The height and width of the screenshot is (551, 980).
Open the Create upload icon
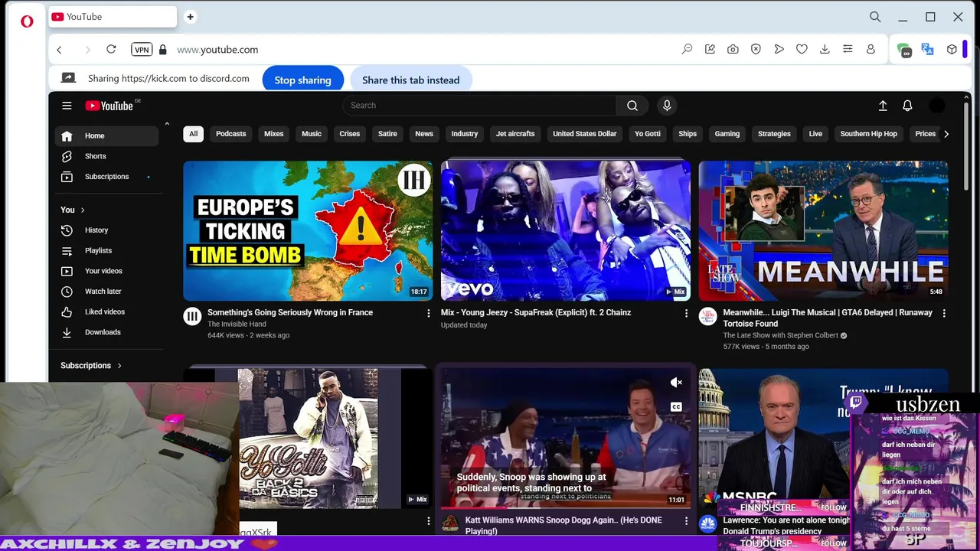(x=883, y=106)
